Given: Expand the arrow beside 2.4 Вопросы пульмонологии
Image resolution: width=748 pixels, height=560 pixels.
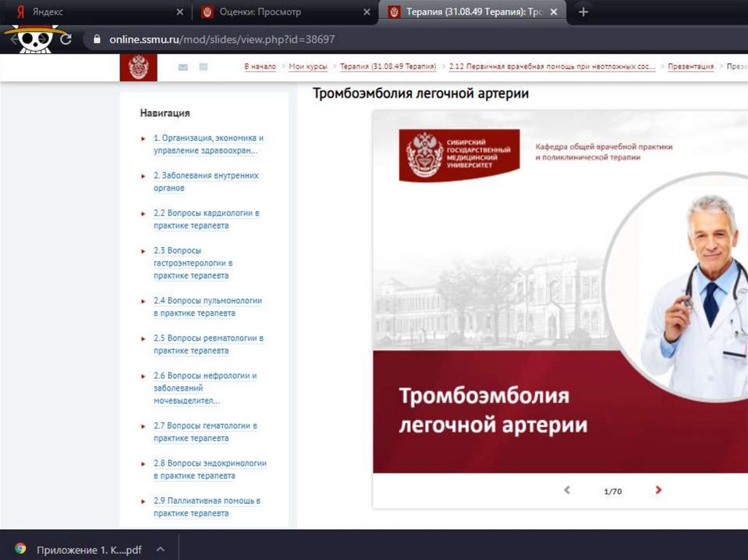Looking at the screenshot, I should (x=143, y=302).
